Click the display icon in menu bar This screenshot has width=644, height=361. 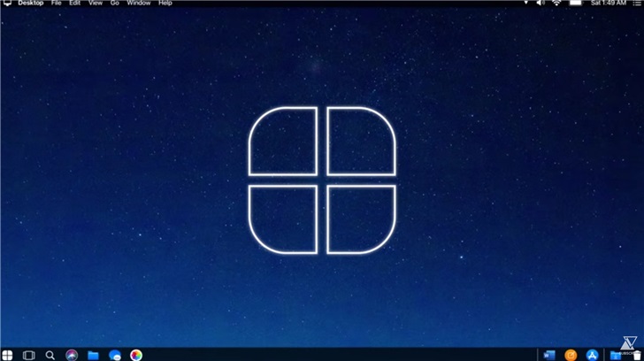(x=7, y=3)
